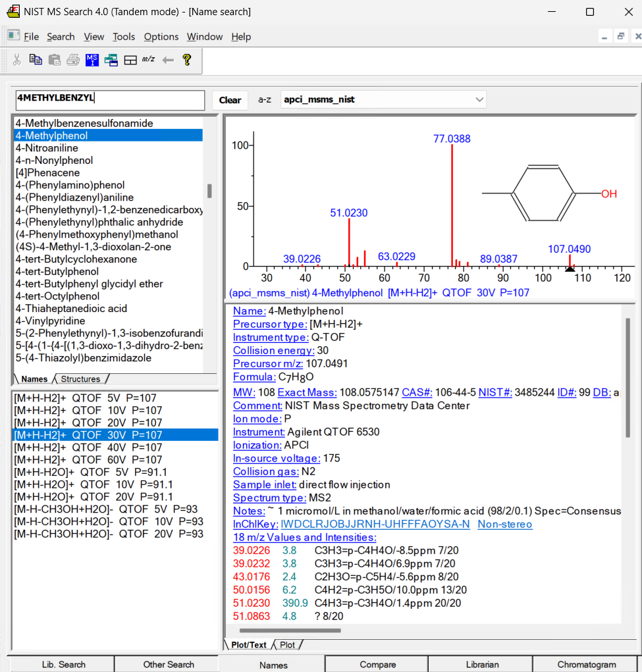This screenshot has height=672, width=642.
Task: Click the Copy toolbar icon
Action: pyautogui.click(x=36, y=60)
